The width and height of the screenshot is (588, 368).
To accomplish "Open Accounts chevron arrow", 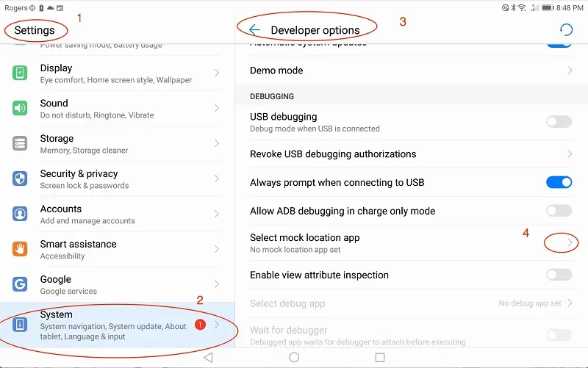I will pos(217,214).
